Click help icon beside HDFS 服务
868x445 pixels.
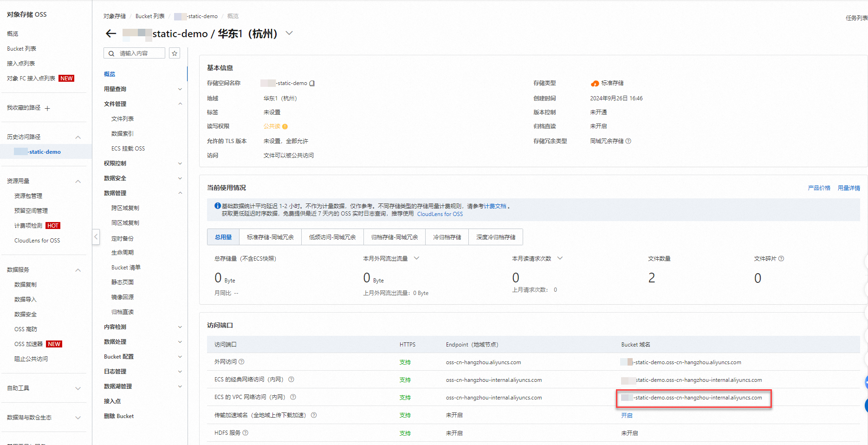point(246,433)
